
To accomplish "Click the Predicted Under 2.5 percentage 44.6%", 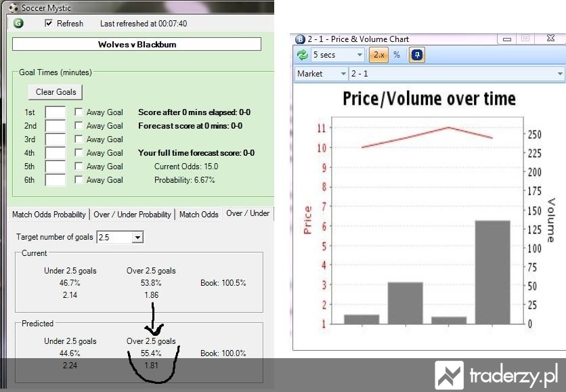I will click(70, 353).
